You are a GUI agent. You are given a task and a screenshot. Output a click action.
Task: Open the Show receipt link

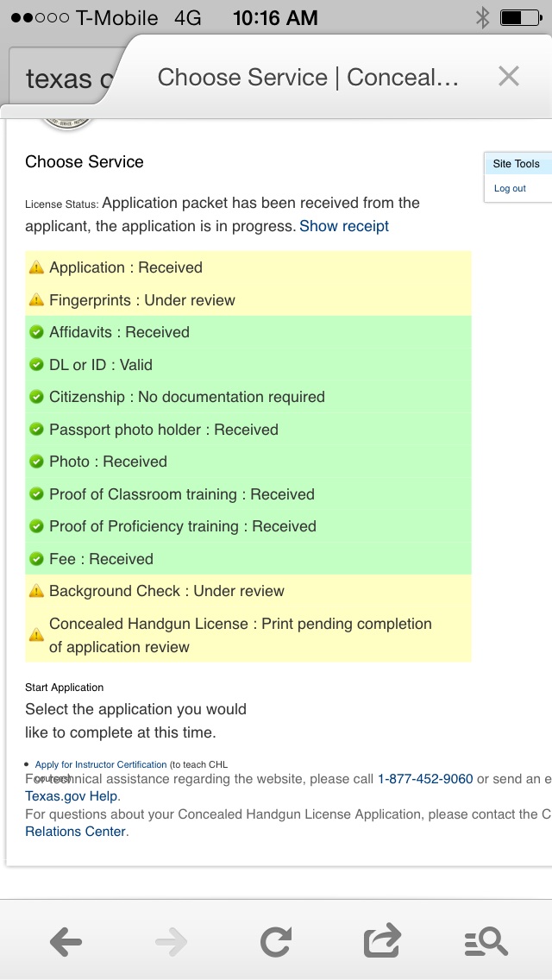point(344,226)
